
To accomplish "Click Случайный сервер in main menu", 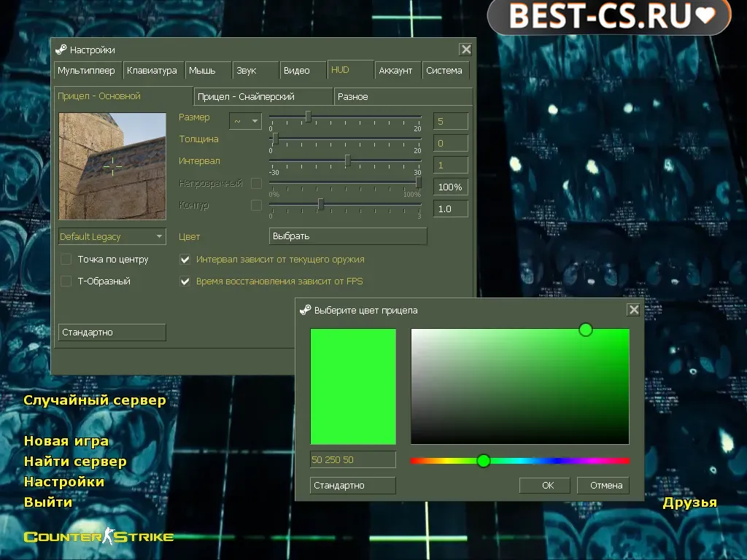I will pos(94,400).
